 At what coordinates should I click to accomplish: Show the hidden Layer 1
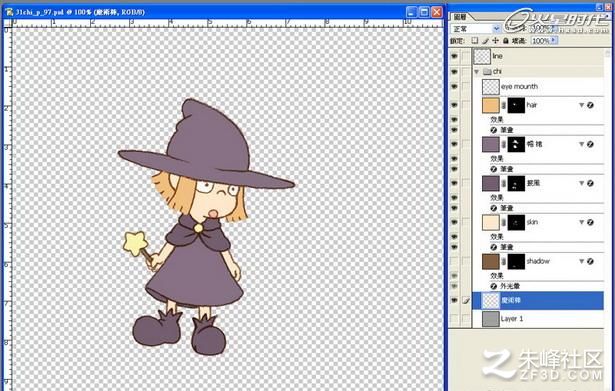[x=454, y=319]
